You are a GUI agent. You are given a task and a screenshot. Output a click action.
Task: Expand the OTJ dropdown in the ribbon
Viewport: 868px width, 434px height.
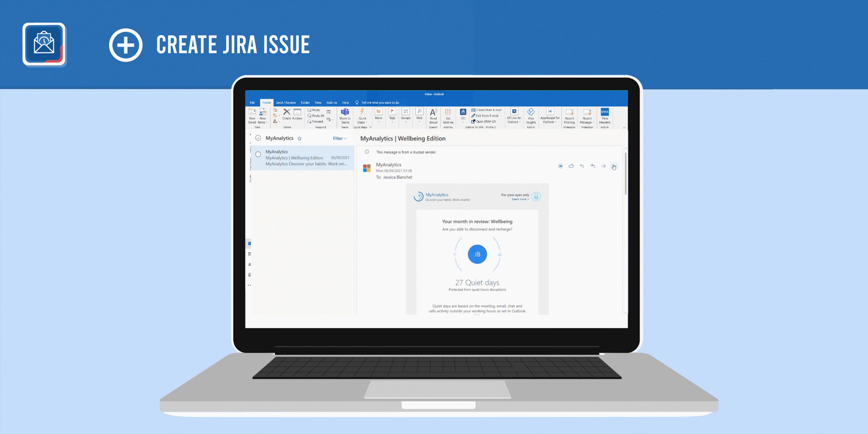pos(463,122)
